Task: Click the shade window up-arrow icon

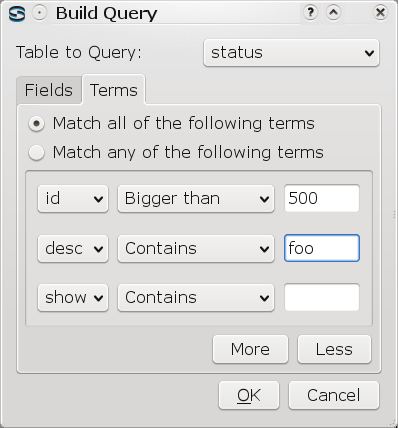Action: click(x=333, y=13)
